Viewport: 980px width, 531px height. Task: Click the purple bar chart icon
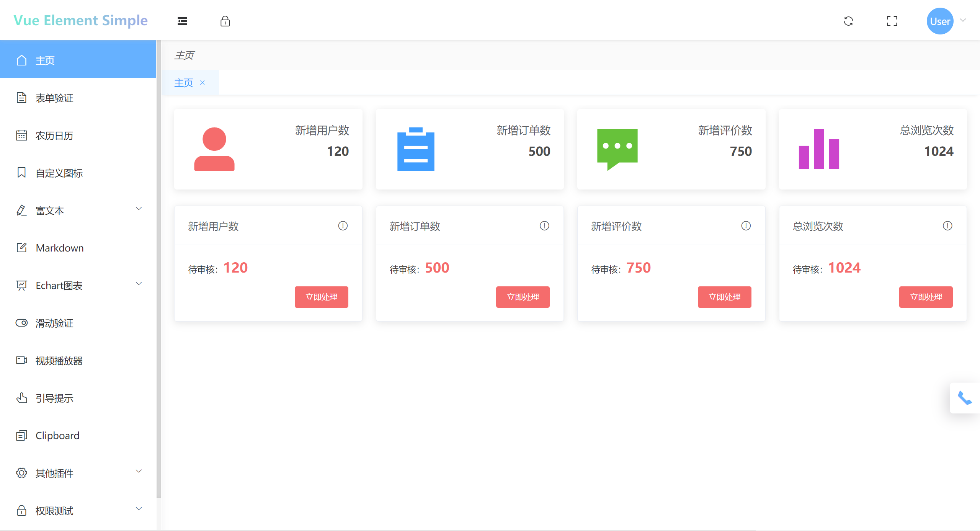tap(819, 149)
